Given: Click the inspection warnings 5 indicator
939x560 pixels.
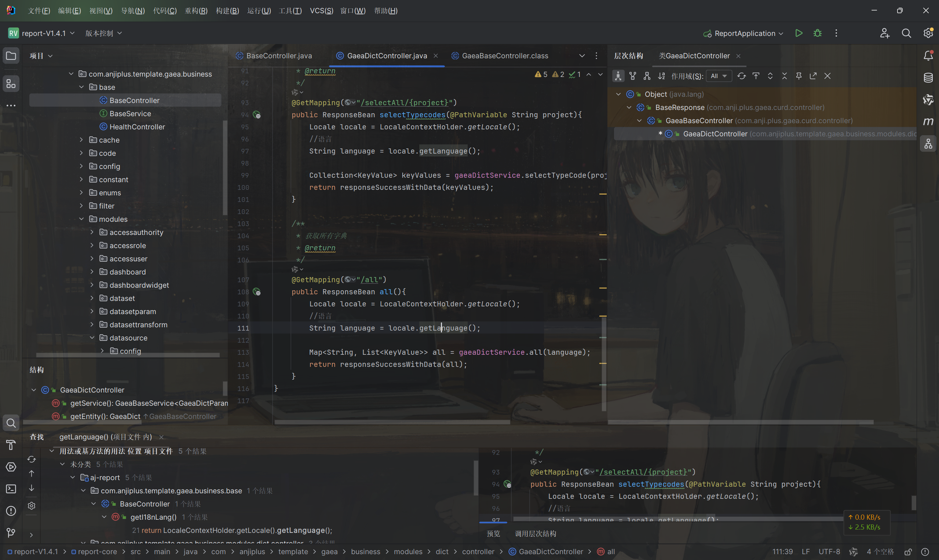Looking at the screenshot, I should 541,75.
